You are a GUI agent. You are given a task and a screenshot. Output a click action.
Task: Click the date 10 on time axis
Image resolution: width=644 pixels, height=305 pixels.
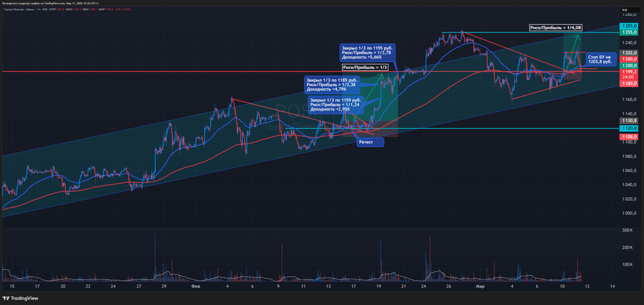562,287
